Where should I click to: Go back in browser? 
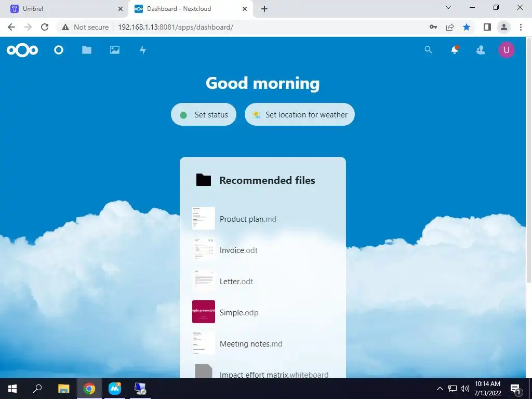click(11, 27)
